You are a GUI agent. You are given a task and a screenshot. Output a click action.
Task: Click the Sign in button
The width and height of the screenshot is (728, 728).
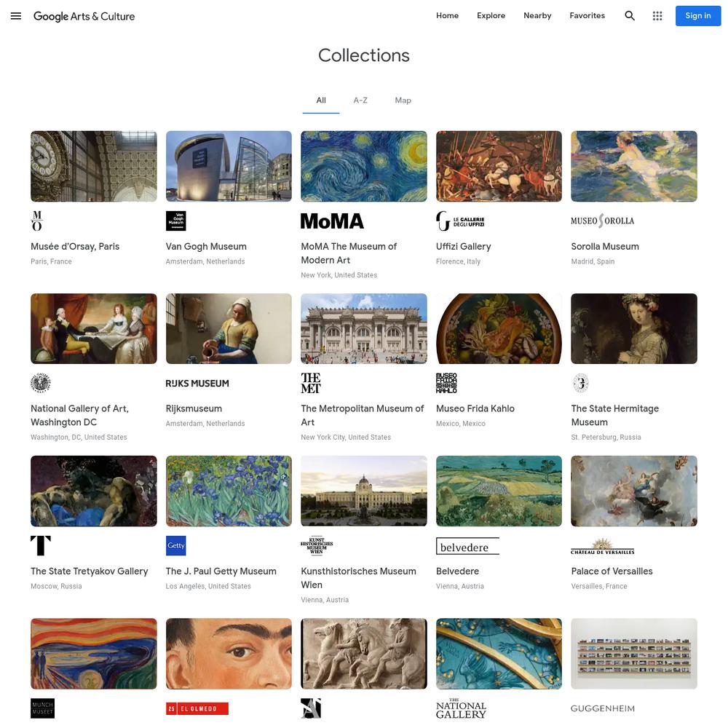pyautogui.click(x=698, y=16)
